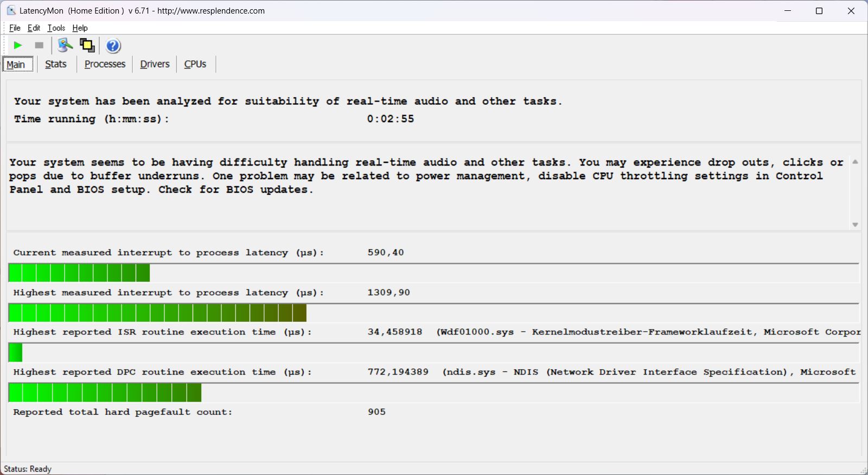This screenshot has height=475, width=868.
Task: Click the highest latency value 1309,90
Action: click(x=389, y=293)
